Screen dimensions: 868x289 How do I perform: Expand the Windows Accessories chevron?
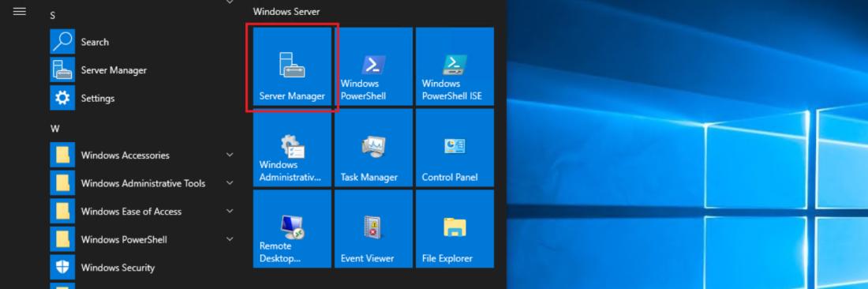230,155
